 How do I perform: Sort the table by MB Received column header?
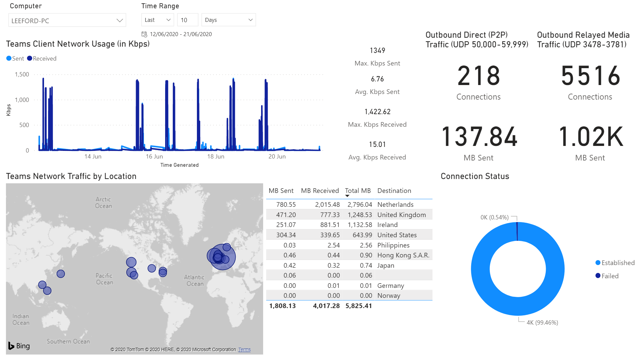point(320,191)
